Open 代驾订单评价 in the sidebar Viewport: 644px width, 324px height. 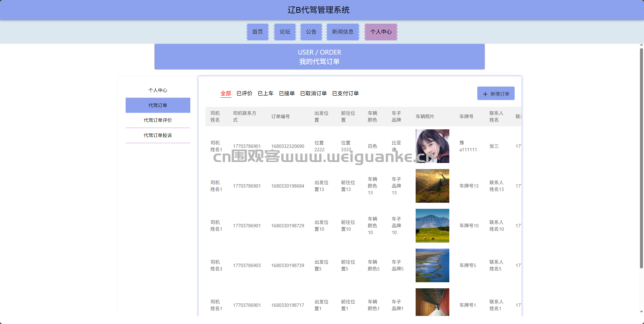[x=158, y=120]
